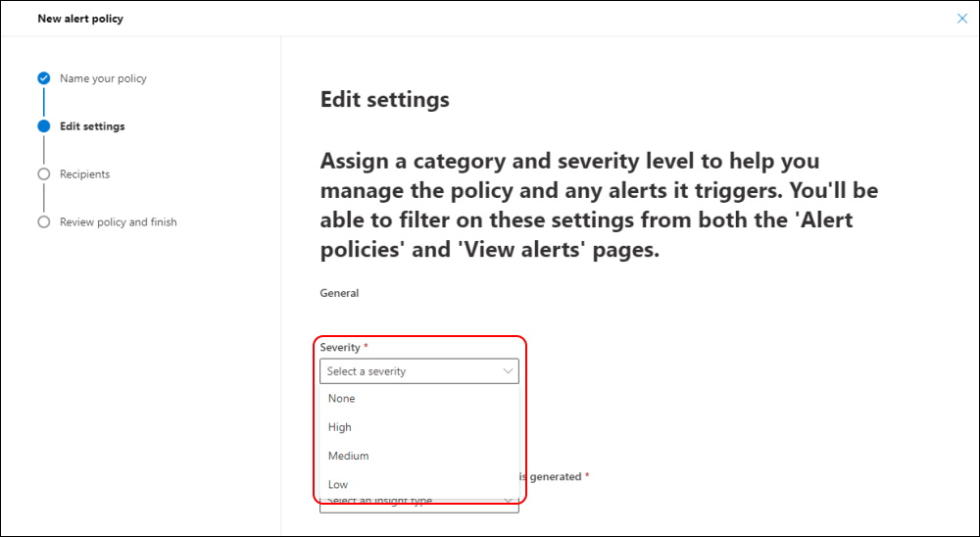Viewport: 980px width, 537px height.
Task: Choose None from the severity list
Action: (x=418, y=398)
